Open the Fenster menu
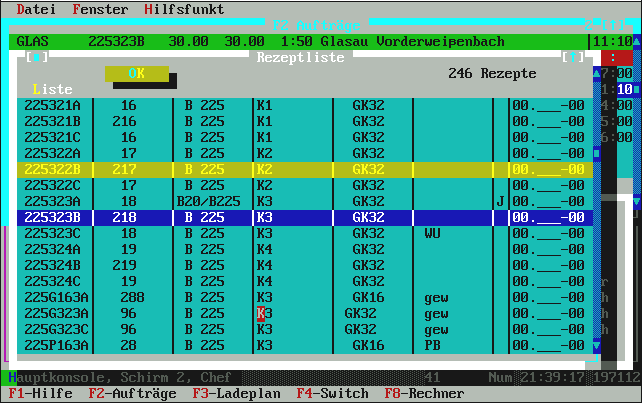Screen dimensions: 642x403 100,9
